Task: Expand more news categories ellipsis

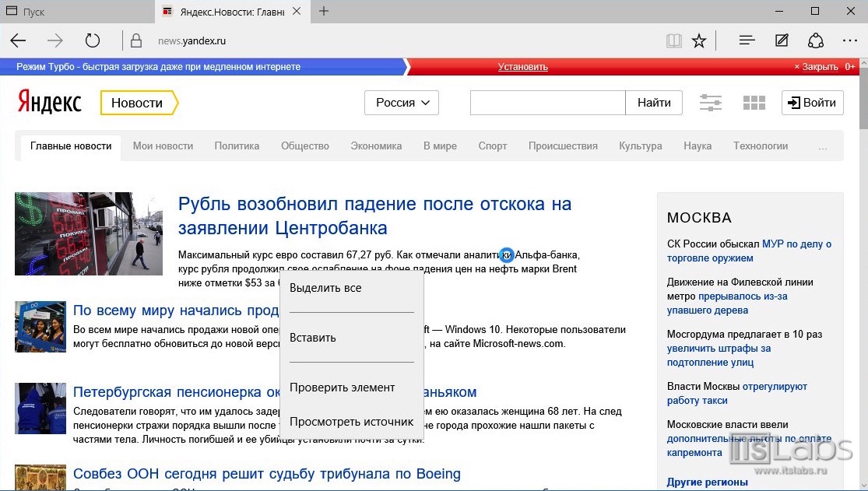Action: click(823, 148)
